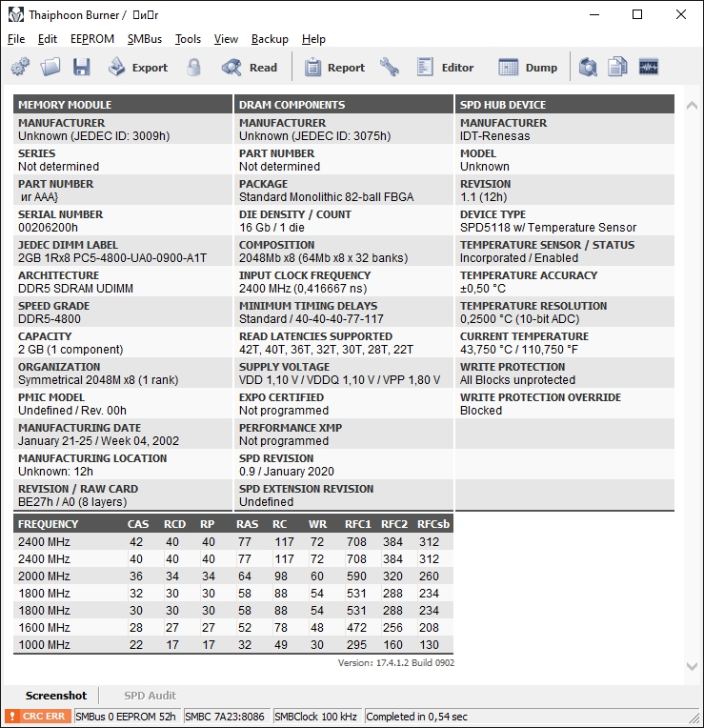
Task: Click the read latencies supported list
Action: tap(326, 350)
